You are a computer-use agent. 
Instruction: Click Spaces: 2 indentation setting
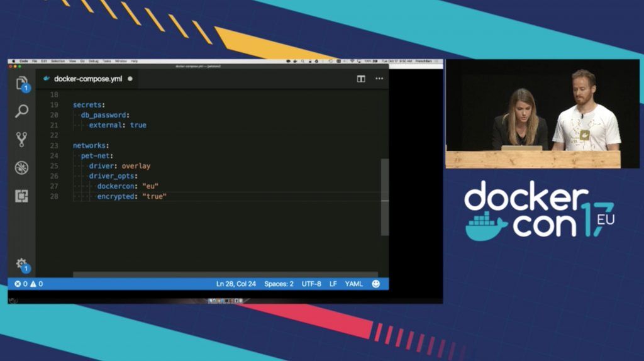(x=279, y=284)
